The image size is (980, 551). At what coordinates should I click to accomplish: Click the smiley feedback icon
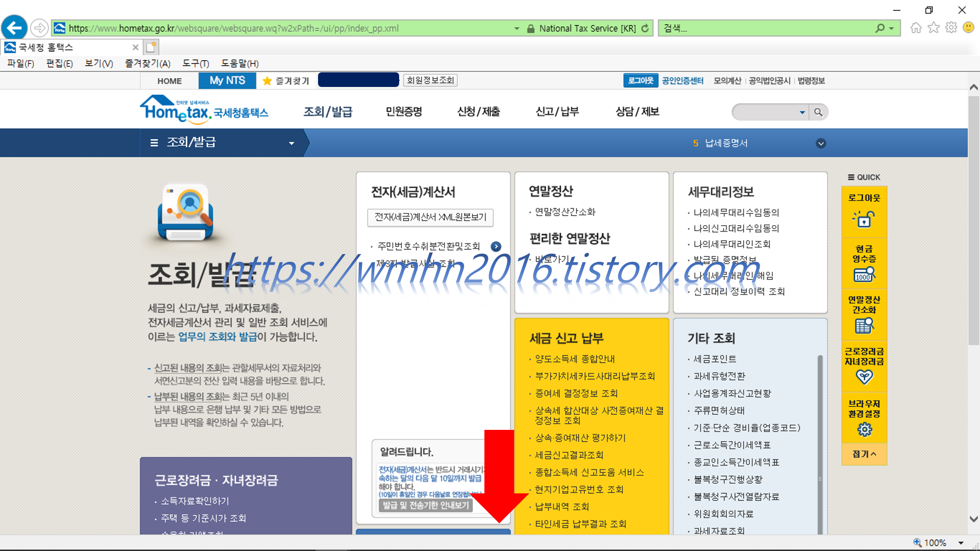[968, 28]
